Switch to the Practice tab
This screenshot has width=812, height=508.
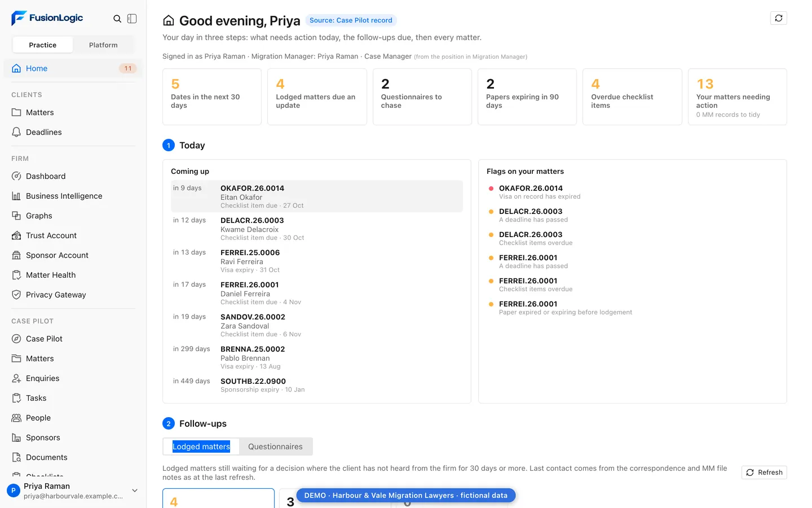43,45
